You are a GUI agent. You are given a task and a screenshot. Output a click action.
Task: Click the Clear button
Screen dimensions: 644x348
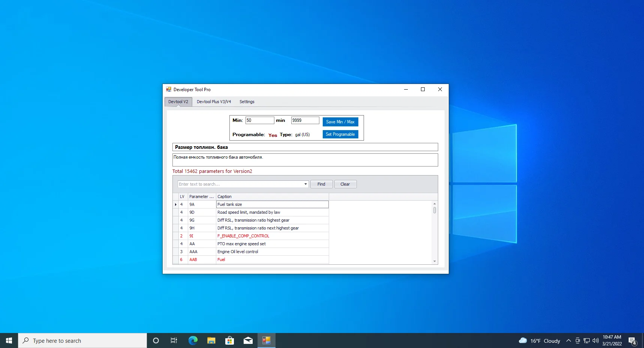tap(345, 184)
